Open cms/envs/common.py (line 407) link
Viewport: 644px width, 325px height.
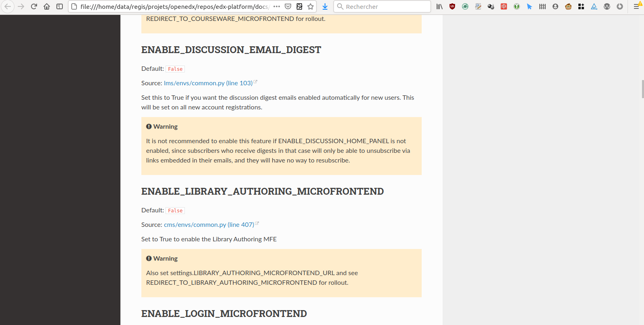pyautogui.click(x=209, y=224)
